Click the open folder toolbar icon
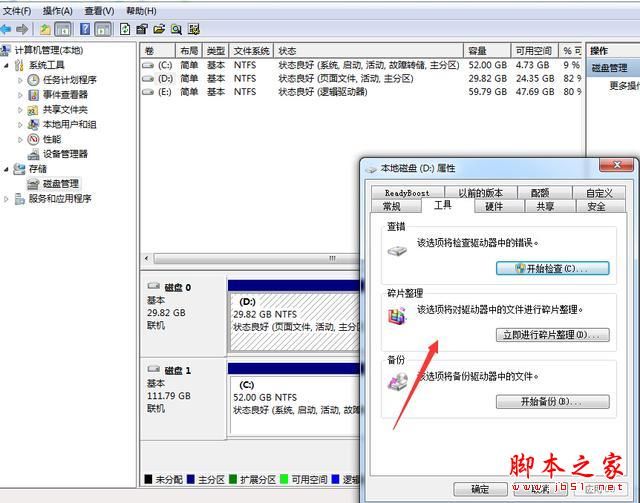 click(x=159, y=29)
